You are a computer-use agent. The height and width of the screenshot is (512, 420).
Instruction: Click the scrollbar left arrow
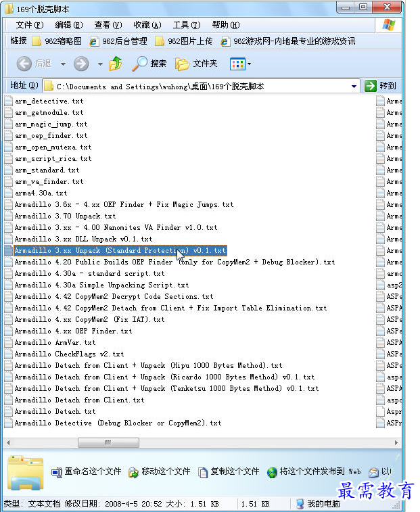(8, 443)
